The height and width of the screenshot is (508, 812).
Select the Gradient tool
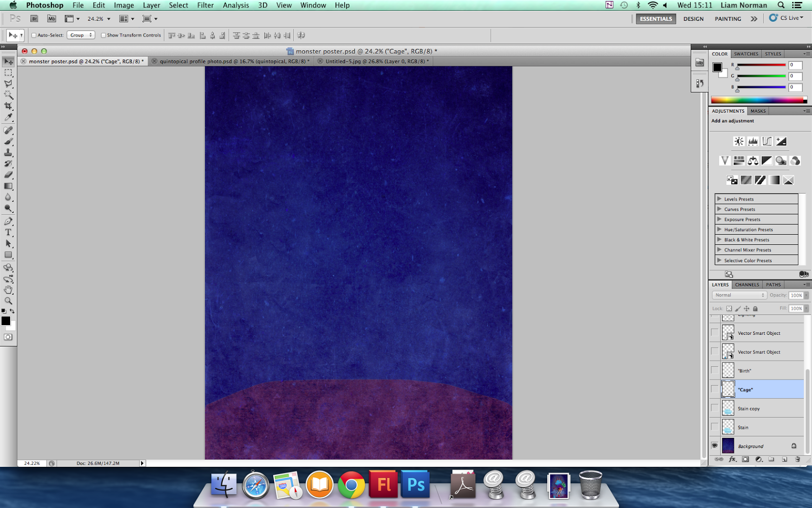point(8,186)
